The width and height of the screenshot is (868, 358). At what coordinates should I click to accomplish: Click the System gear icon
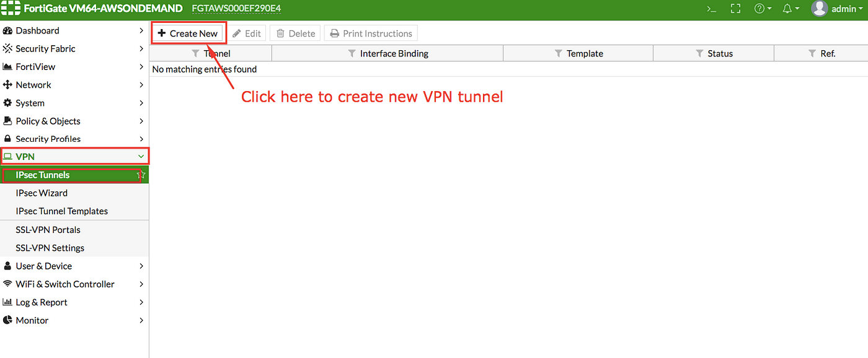(8, 103)
